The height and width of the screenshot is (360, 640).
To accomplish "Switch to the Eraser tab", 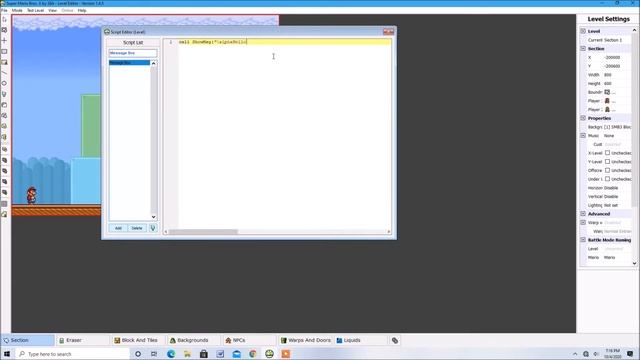I will tap(83, 340).
